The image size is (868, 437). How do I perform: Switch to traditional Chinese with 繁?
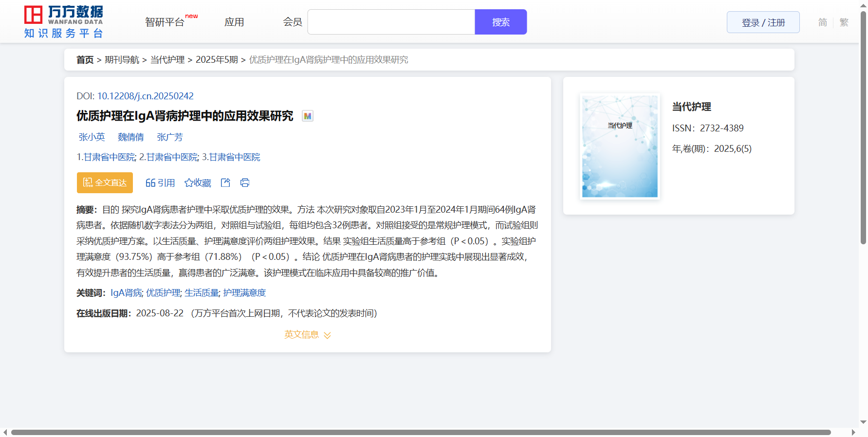pyautogui.click(x=844, y=22)
